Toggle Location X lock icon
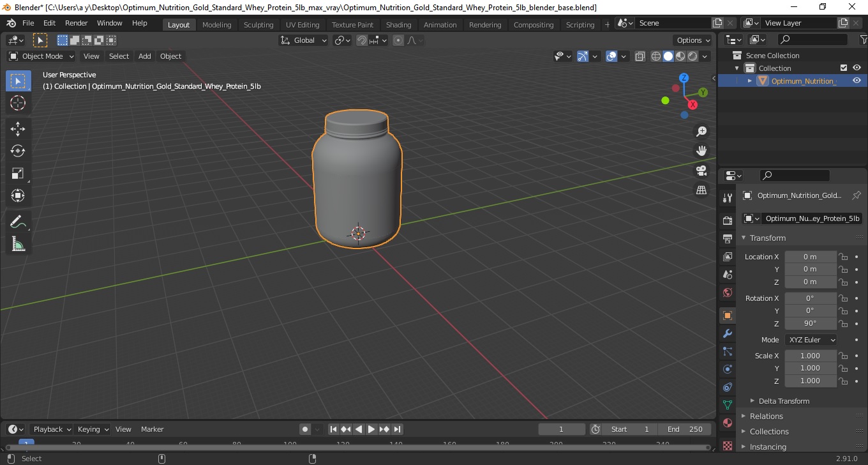 pos(843,257)
